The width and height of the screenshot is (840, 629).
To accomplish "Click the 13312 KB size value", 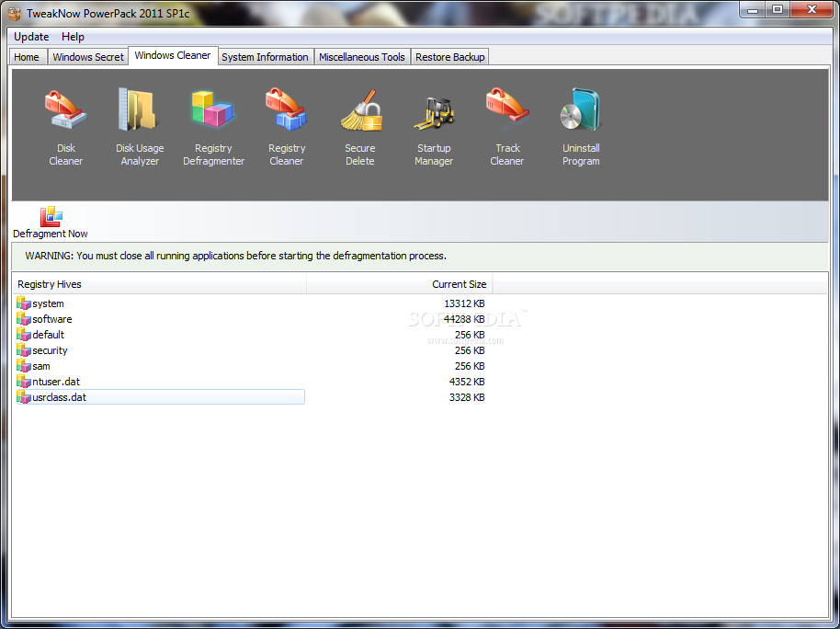I will pyautogui.click(x=464, y=303).
